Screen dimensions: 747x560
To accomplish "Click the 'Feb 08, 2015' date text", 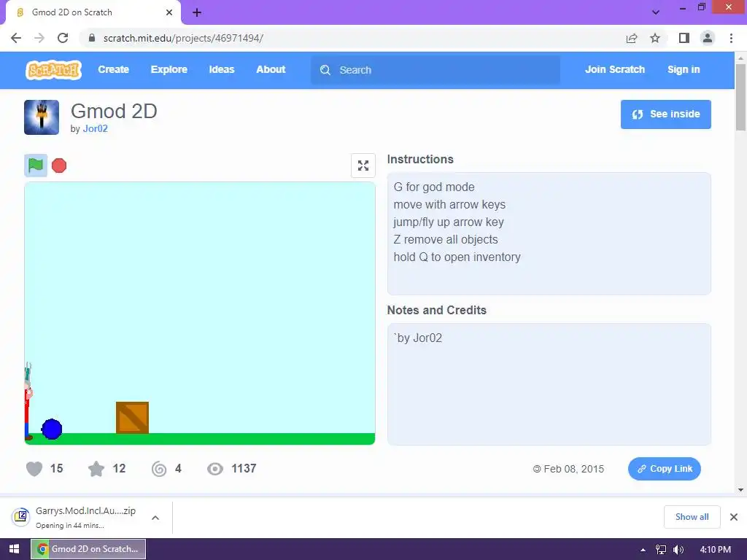I will (x=573, y=469).
